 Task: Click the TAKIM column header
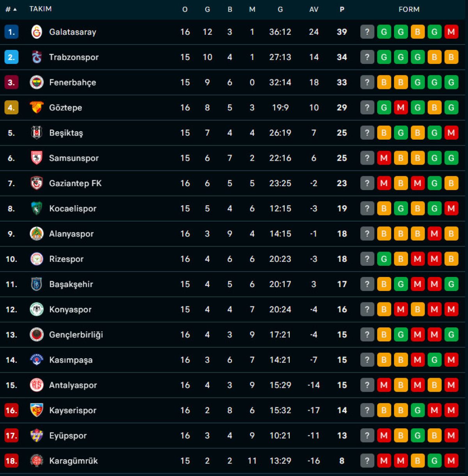pyautogui.click(x=41, y=9)
